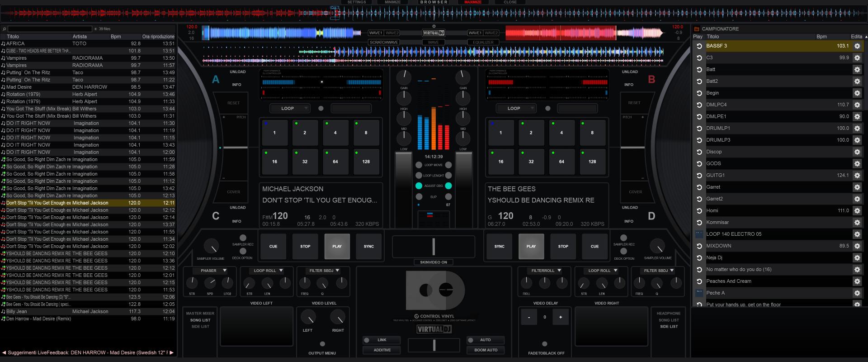Open edit gear for Batt2 sample
Viewport: 868px width, 362px height.
point(857,81)
